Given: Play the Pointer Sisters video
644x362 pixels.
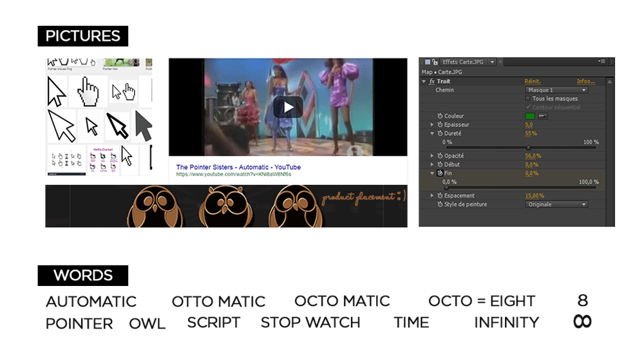Looking at the screenshot, I should 288,107.
